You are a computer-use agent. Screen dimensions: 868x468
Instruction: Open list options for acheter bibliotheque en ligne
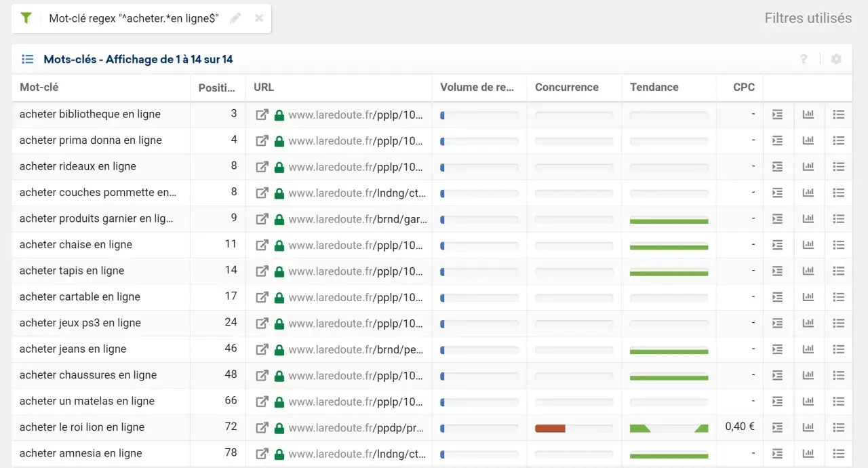[838, 115]
